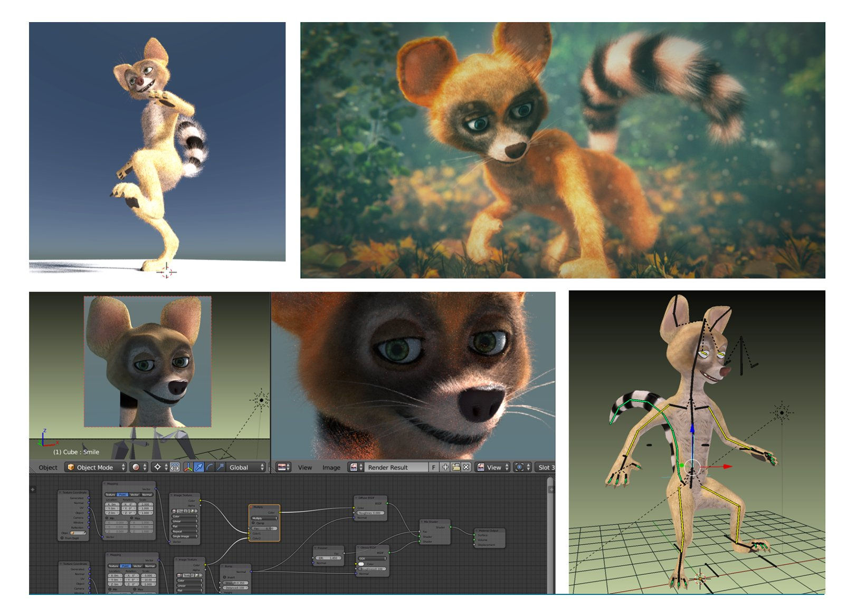Image resolution: width=856 pixels, height=616 pixels.
Task: Select the scale manipulator icon
Action: pos(220,467)
